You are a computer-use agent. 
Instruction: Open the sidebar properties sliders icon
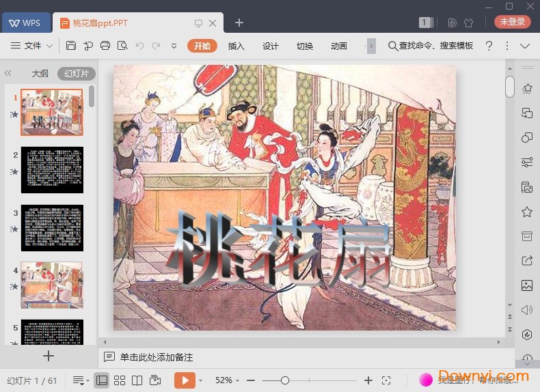pos(527,162)
